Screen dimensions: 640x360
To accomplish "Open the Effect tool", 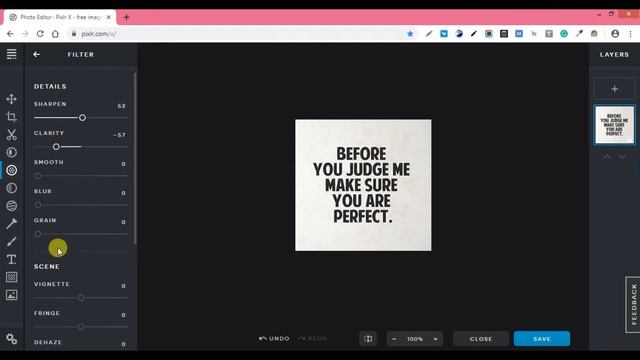I will point(11,188).
